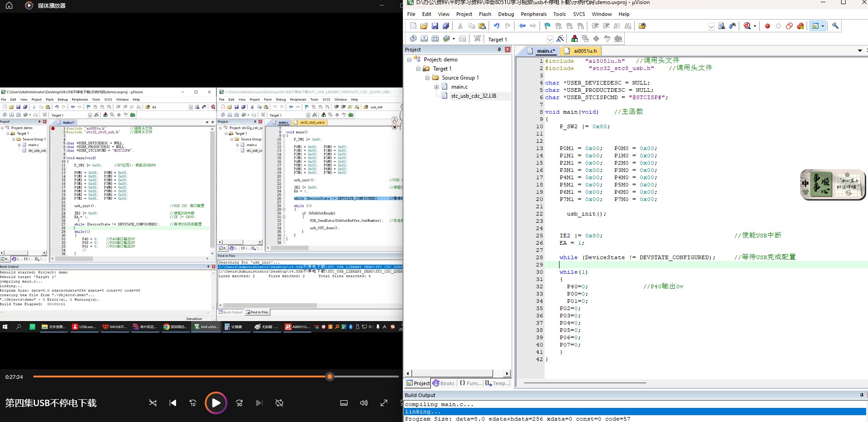Image resolution: width=868 pixels, height=422 pixels.
Task: Open Options for Target magic wand icon
Action: click(560, 39)
